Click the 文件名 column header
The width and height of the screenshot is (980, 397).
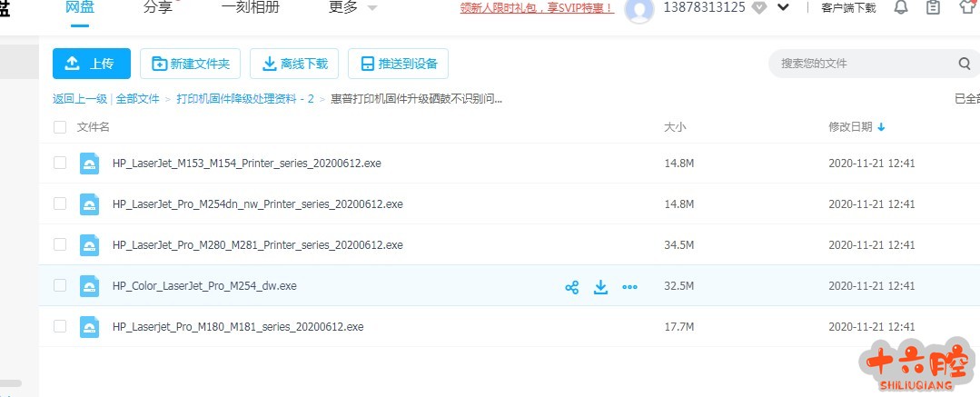pyautogui.click(x=94, y=127)
